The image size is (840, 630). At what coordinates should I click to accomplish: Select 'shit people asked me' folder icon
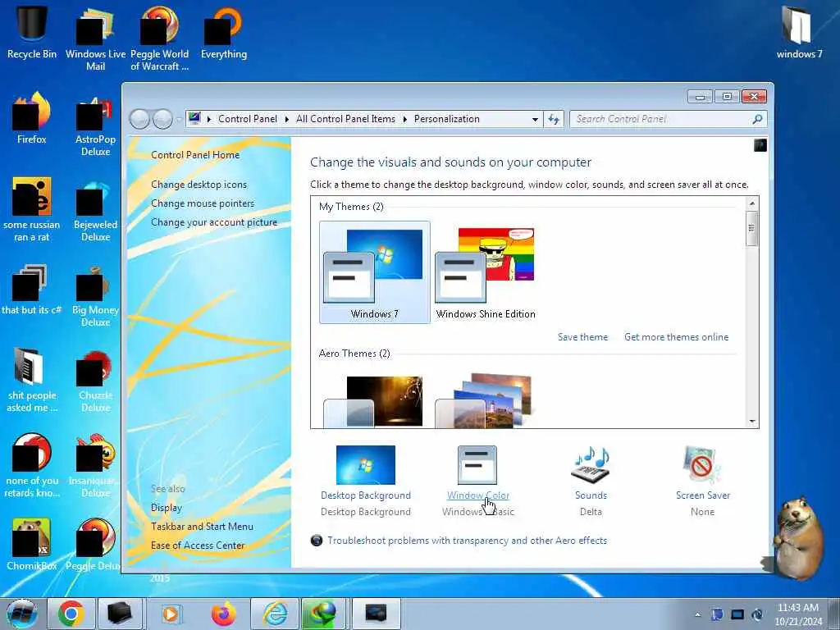pos(32,379)
